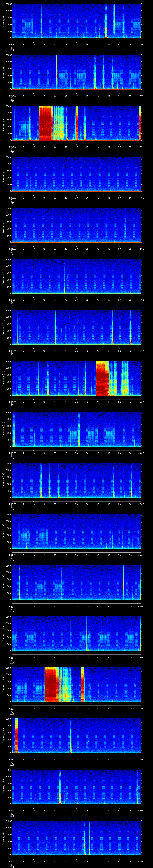153x868 pixels.
Task: Open the spectrogram panel beginning at 4:52:00
Action: click(x=77, y=786)
